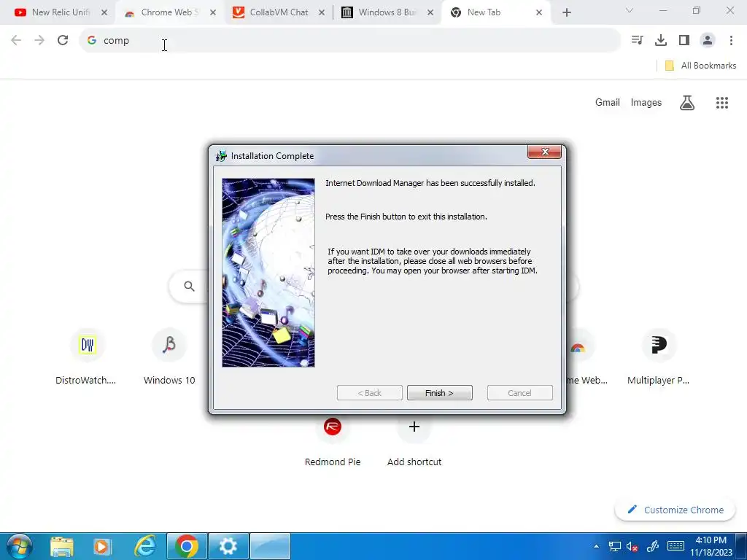Close the Windows 8 tab
The image size is (747, 560).
[430, 12]
